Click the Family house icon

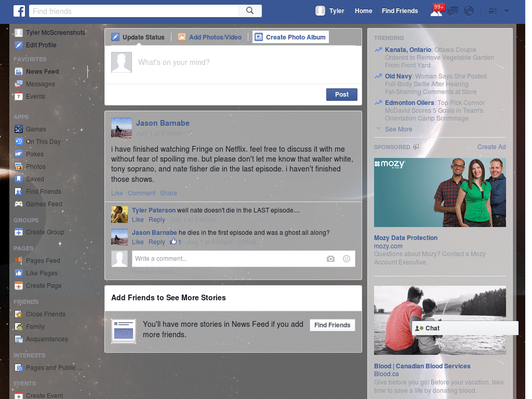(19, 327)
